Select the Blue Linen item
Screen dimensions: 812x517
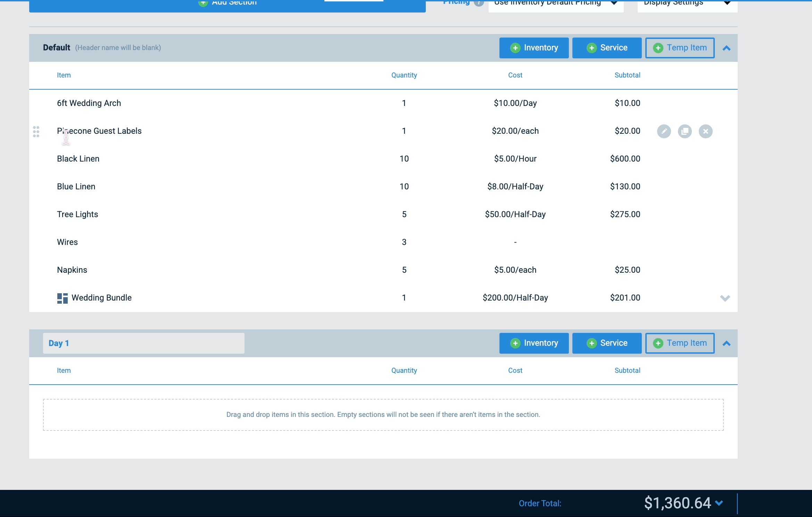click(x=76, y=187)
